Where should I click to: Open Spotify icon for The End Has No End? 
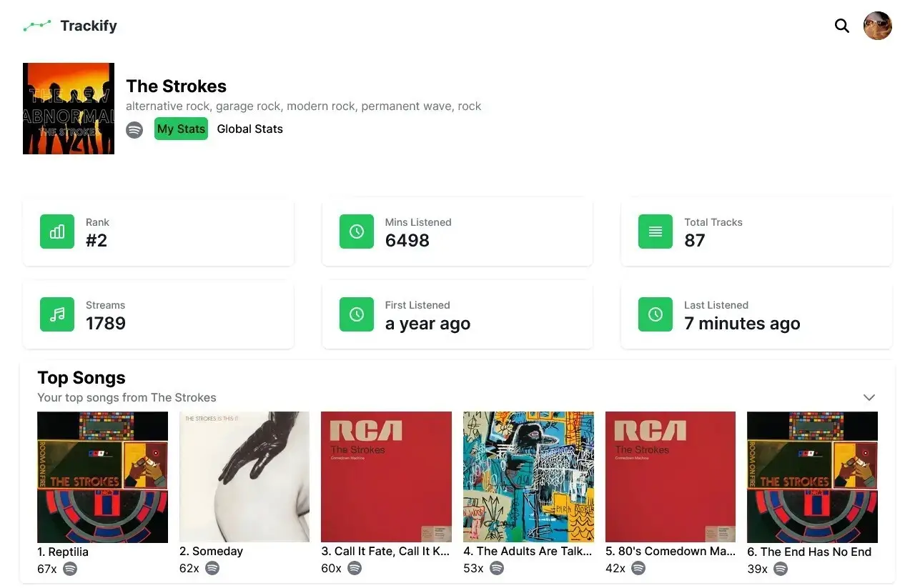(781, 569)
